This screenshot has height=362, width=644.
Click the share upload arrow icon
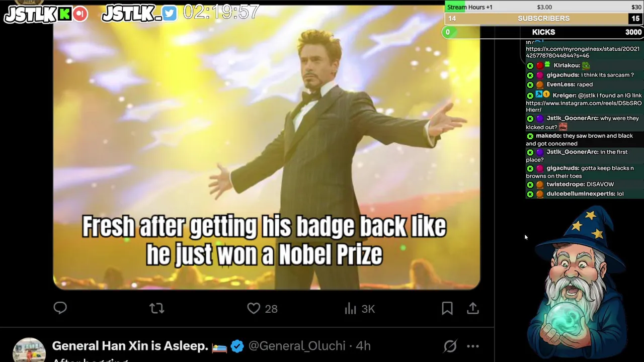(x=473, y=308)
